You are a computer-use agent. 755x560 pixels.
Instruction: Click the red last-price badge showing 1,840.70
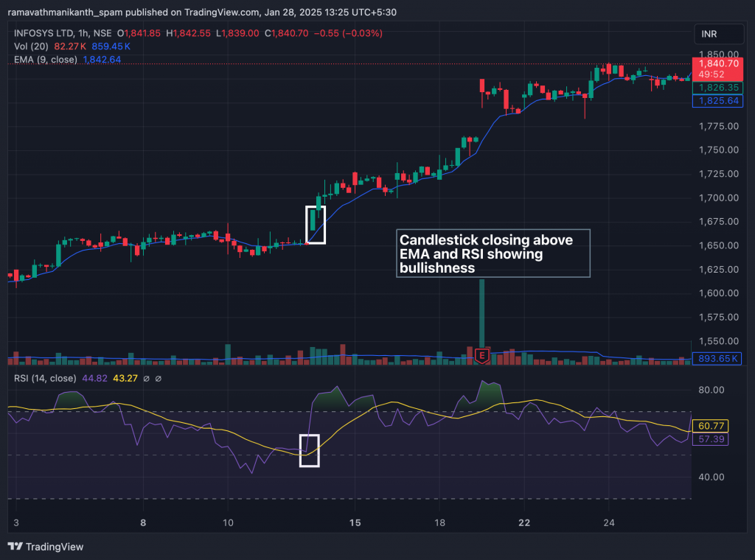719,65
